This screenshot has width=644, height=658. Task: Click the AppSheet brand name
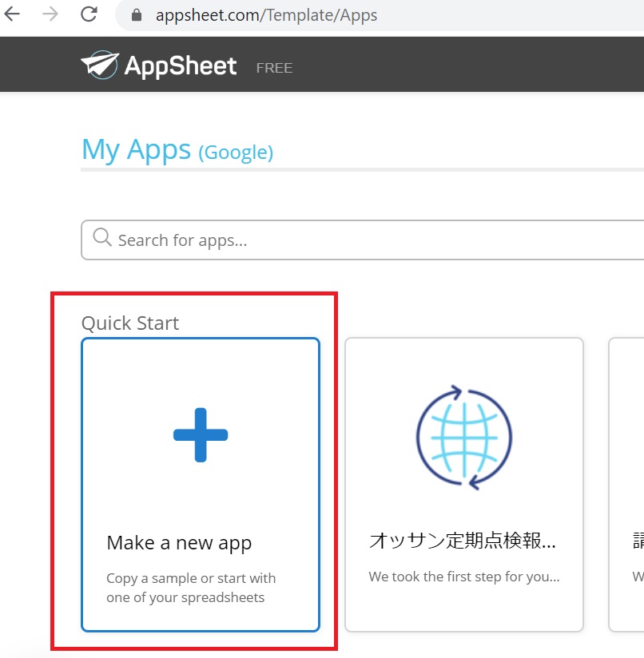(x=181, y=66)
